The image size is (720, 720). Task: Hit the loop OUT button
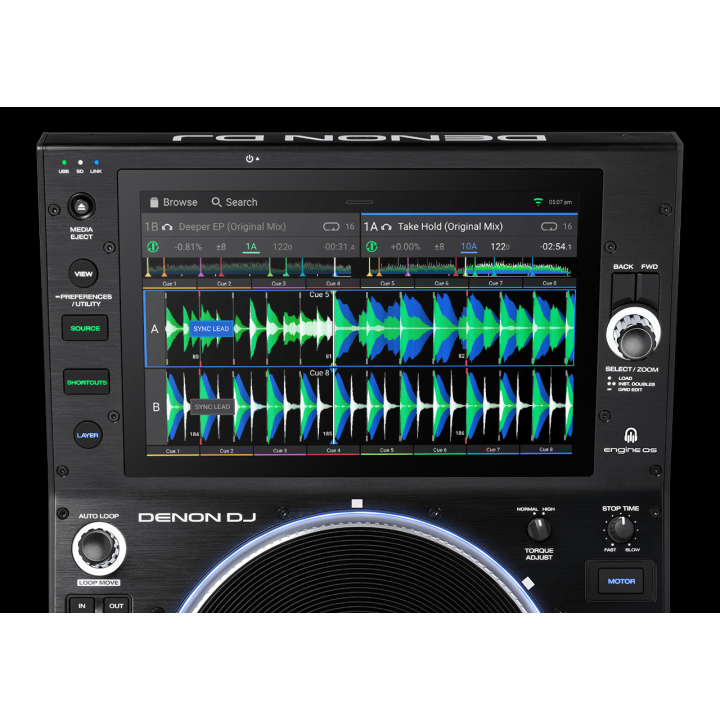116,606
